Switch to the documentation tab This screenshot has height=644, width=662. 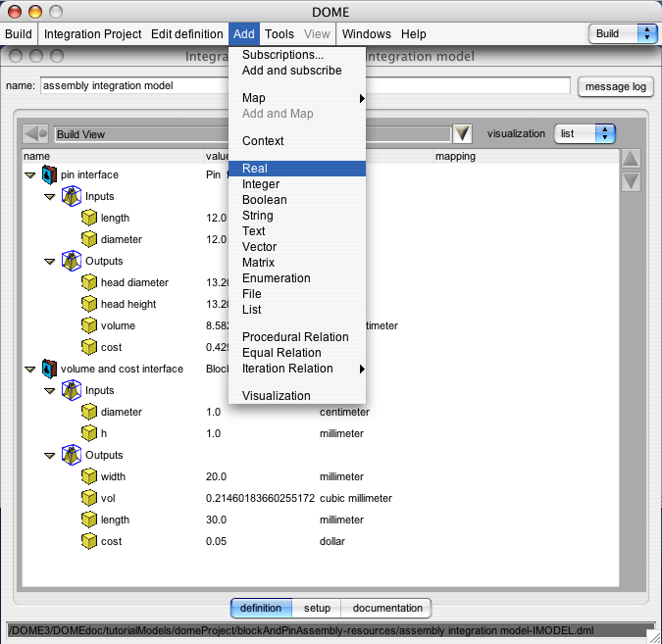(x=387, y=608)
